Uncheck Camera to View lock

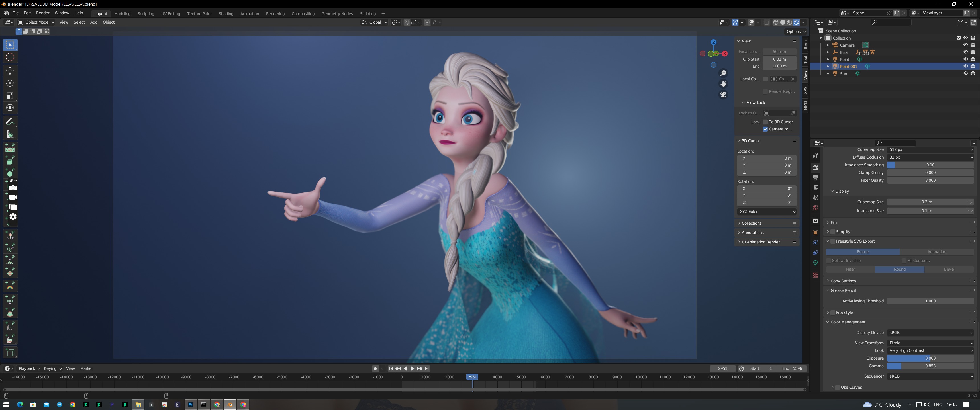pyautogui.click(x=765, y=129)
